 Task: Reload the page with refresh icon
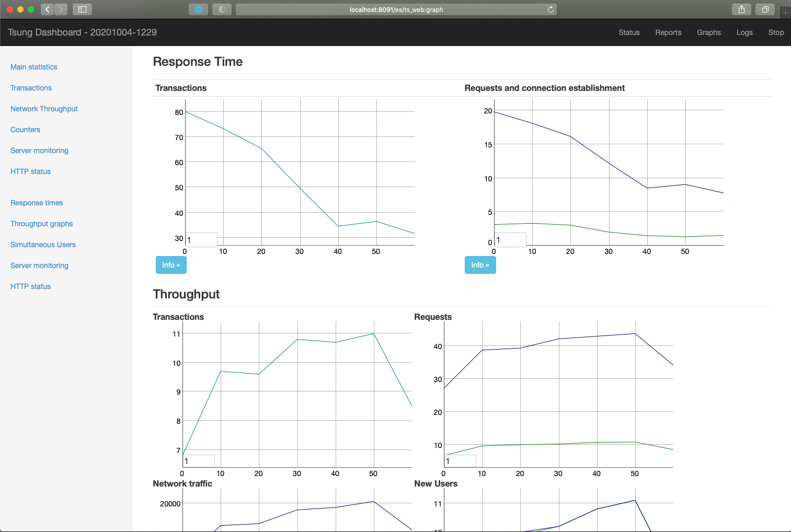(551, 9)
